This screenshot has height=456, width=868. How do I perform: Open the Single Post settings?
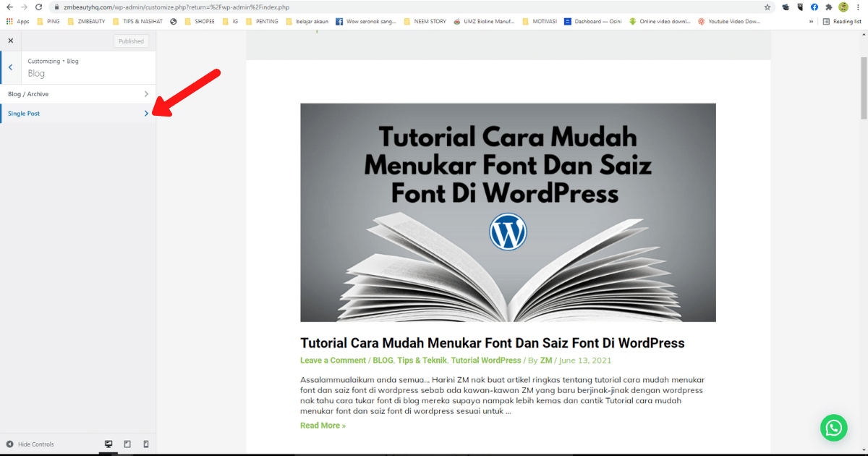(x=78, y=114)
